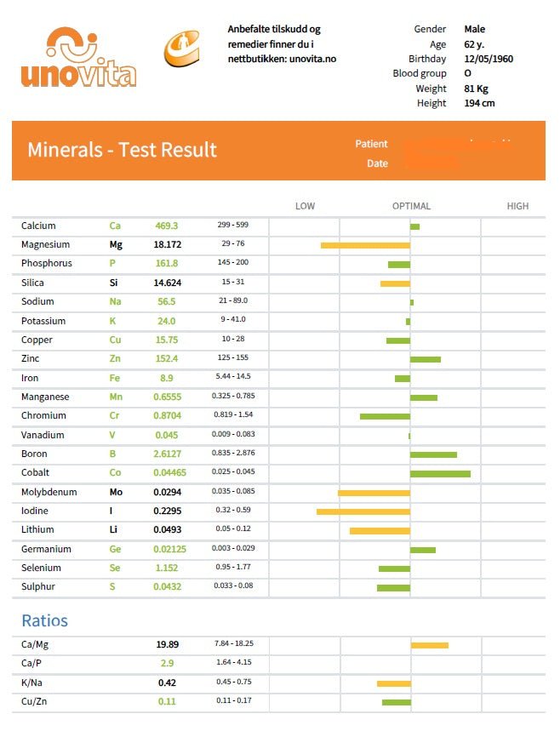Image resolution: width=560 pixels, height=731 pixels.
Task: Select the Calcium row label
Action: 38,226
